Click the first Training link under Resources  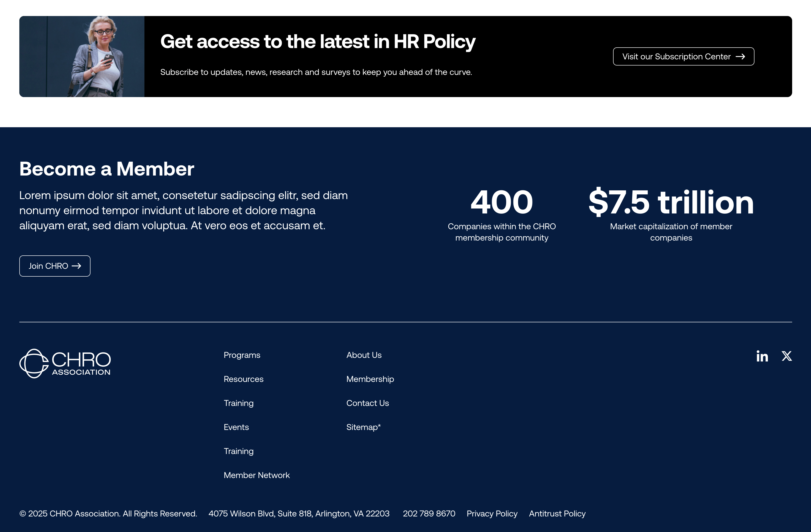click(238, 403)
